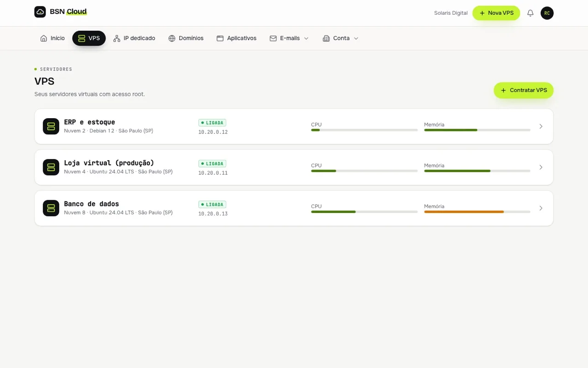Open the Aplicativos tab
588x368 pixels.
click(x=237, y=38)
